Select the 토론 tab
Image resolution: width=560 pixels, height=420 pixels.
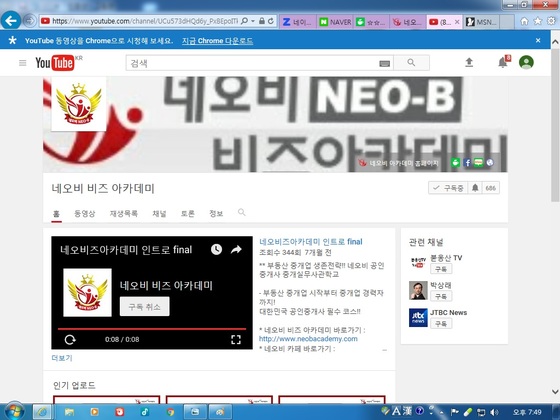[x=188, y=214]
